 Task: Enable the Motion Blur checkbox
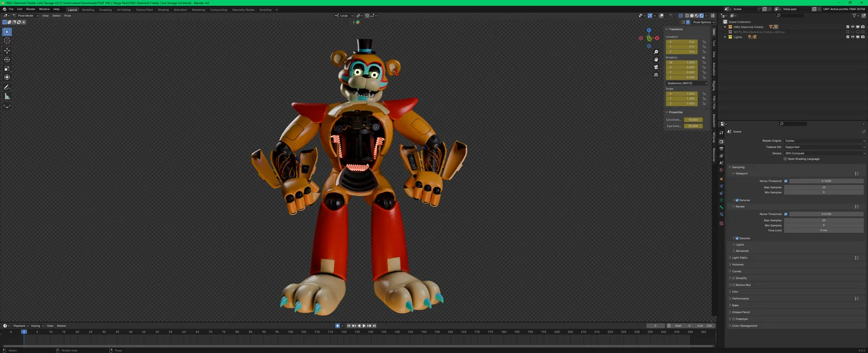pos(733,285)
